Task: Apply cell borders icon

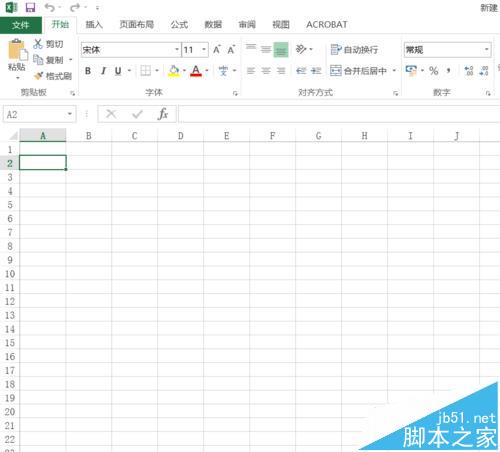Action: (146, 71)
